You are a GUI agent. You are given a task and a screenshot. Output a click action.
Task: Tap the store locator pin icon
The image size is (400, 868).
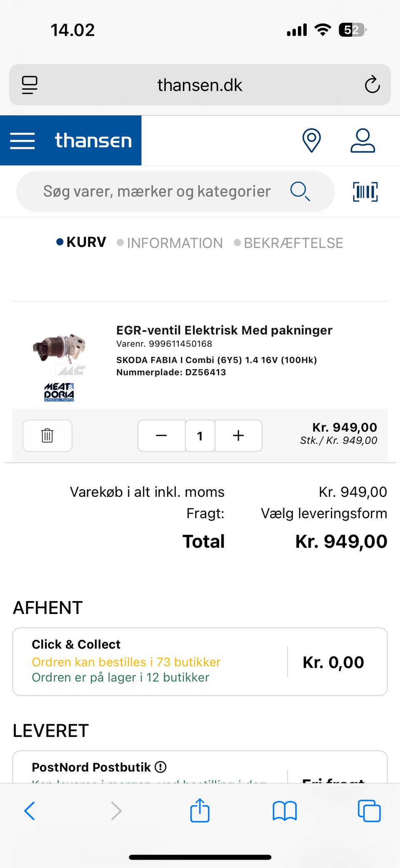coord(311,141)
